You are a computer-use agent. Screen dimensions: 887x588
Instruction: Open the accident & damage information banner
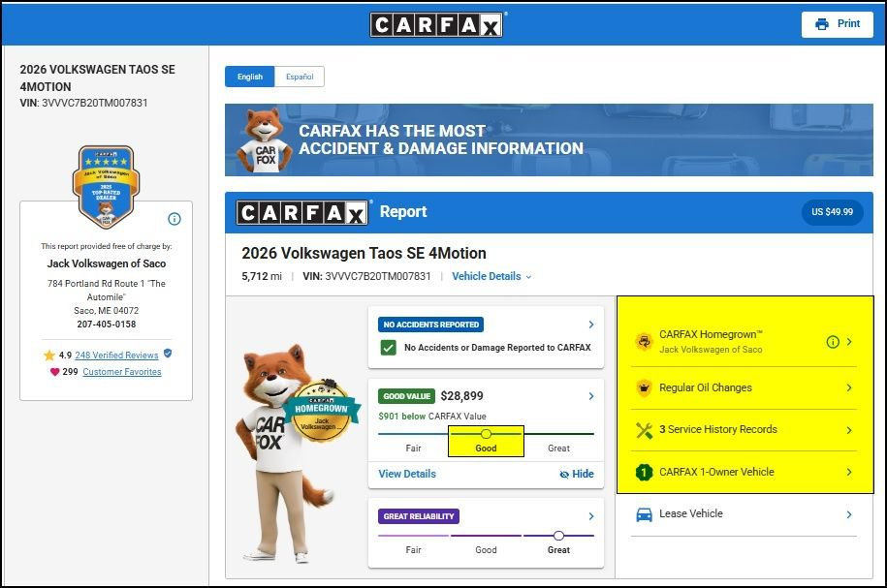[x=549, y=139]
